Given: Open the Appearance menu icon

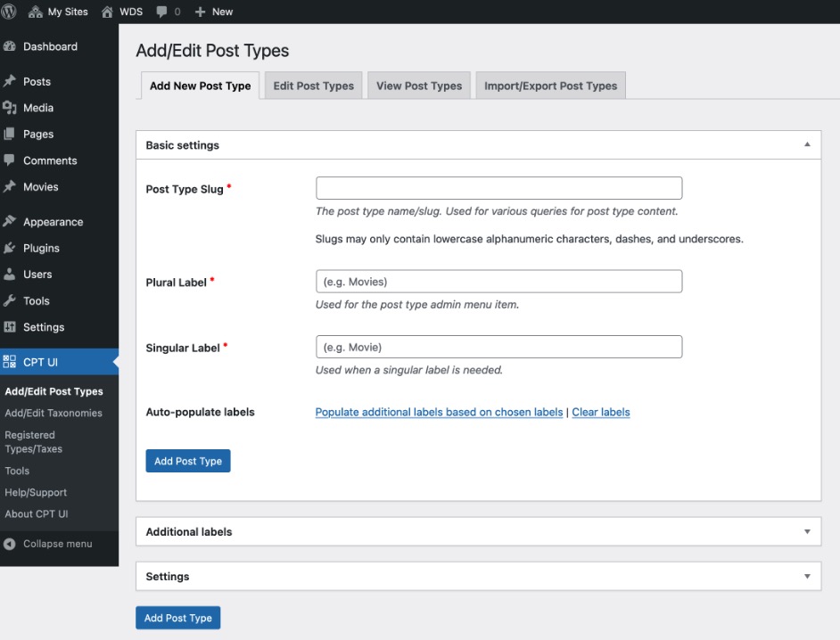Looking at the screenshot, I should pyautogui.click(x=10, y=222).
